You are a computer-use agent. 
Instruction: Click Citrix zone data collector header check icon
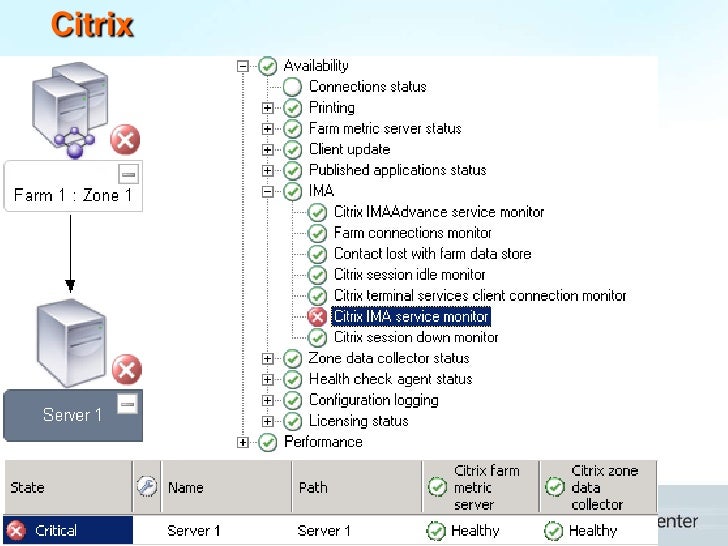coord(554,487)
